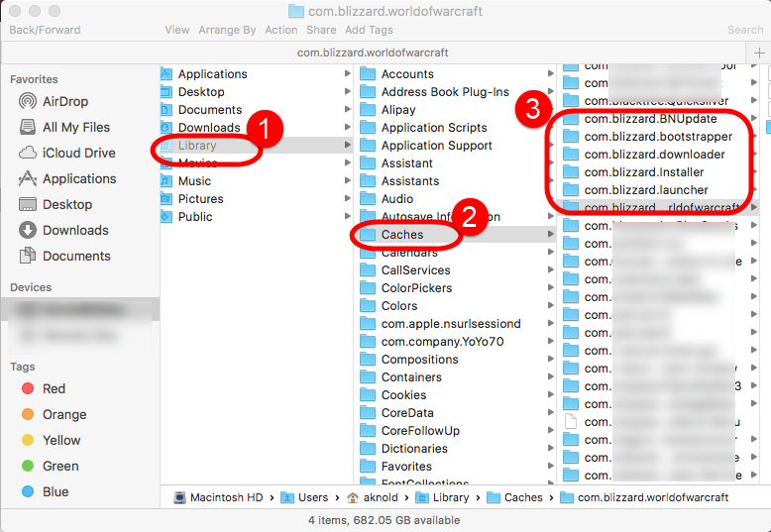This screenshot has width=771, height=532.
Task: Expand arrow next to CoreFollowUp folder
Action: (550, 430)
